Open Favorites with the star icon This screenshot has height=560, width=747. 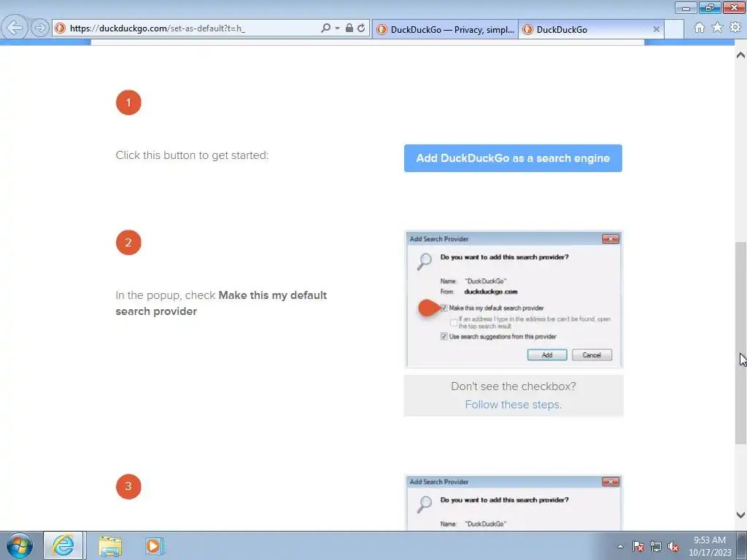(717, 28)
